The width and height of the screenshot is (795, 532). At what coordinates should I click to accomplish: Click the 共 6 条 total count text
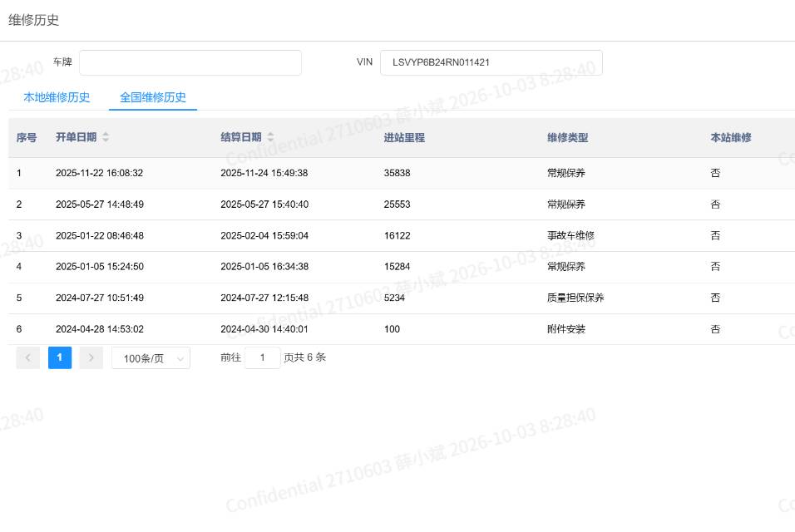(x=310, y=357)
